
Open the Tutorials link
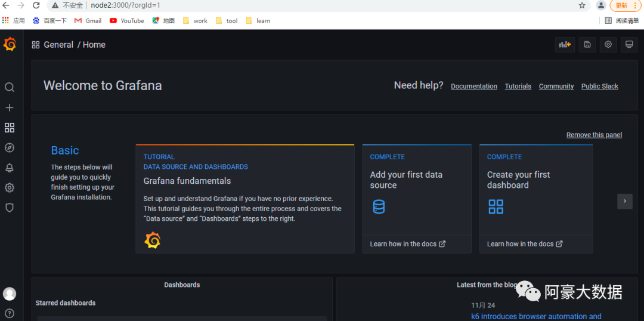tap(518, 87)
